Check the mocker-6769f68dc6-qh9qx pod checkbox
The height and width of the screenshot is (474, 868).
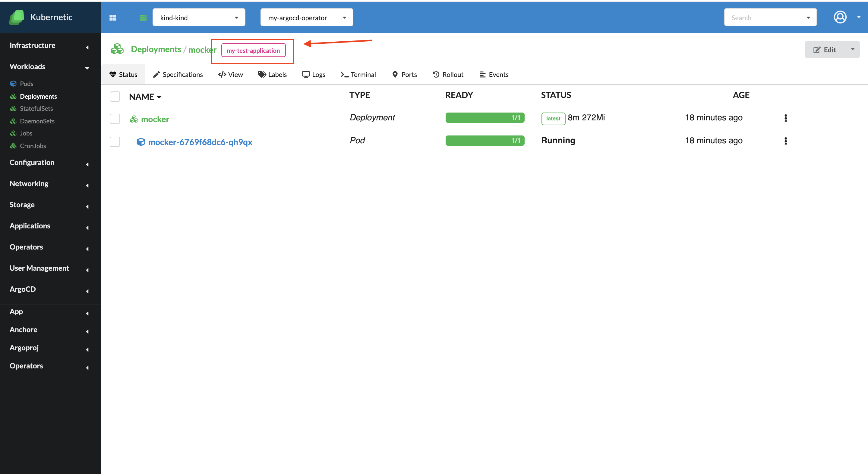[115, 142]
